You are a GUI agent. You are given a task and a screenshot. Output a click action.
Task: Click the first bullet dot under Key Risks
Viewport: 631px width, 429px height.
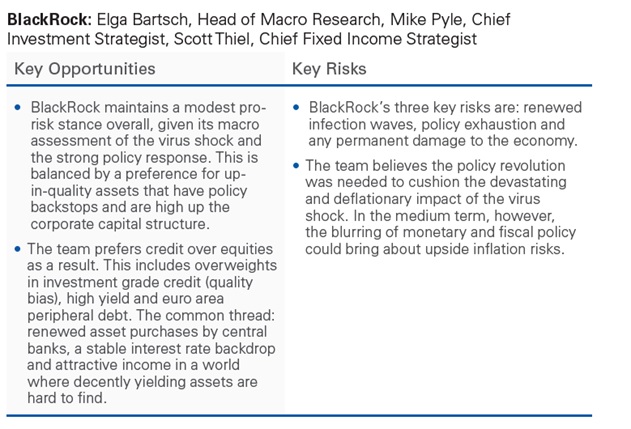point(296,107)
